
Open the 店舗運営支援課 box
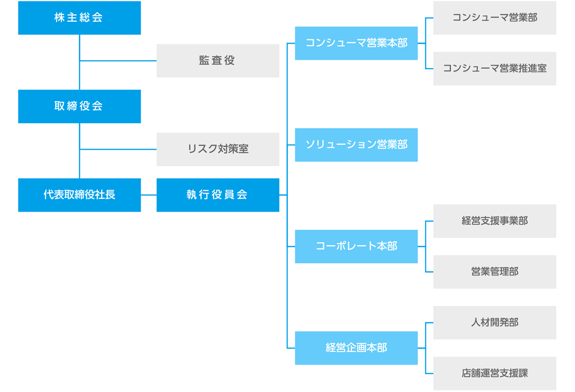pos(494,373)
